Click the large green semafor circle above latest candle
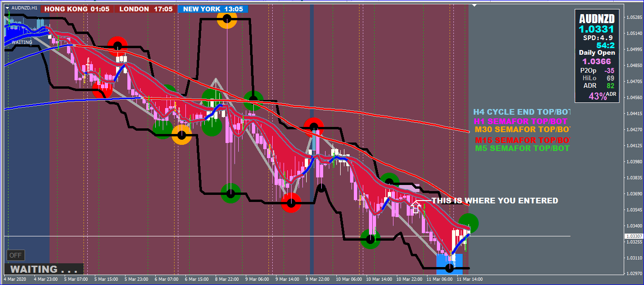The height and width of the screenshot is (285, 644). [x=469, y=223]
